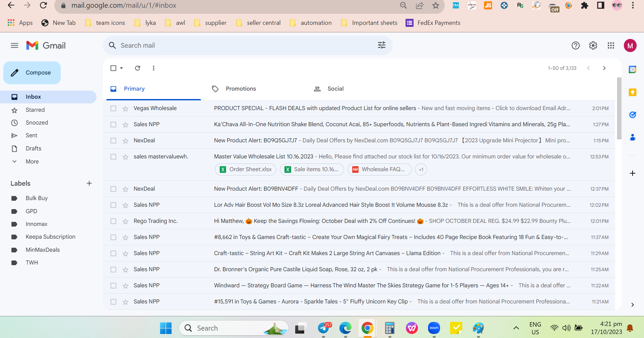Open Zoom from the taskbar

pyautogui.click(x=434, y=328)
